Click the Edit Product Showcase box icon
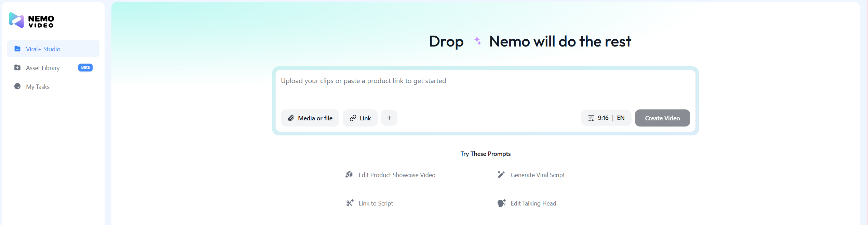Image resolution: width=868 pixels, height=225 pixels. [349, 175]
